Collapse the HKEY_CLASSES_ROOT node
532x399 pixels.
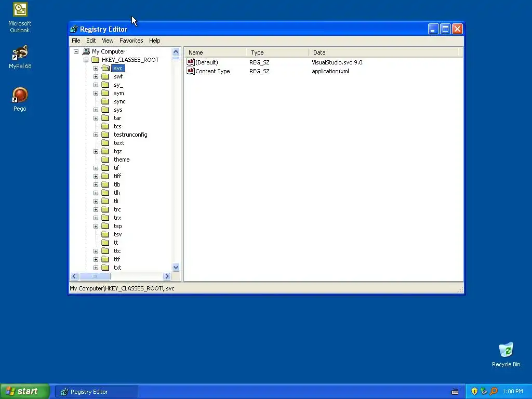point(86,60)
